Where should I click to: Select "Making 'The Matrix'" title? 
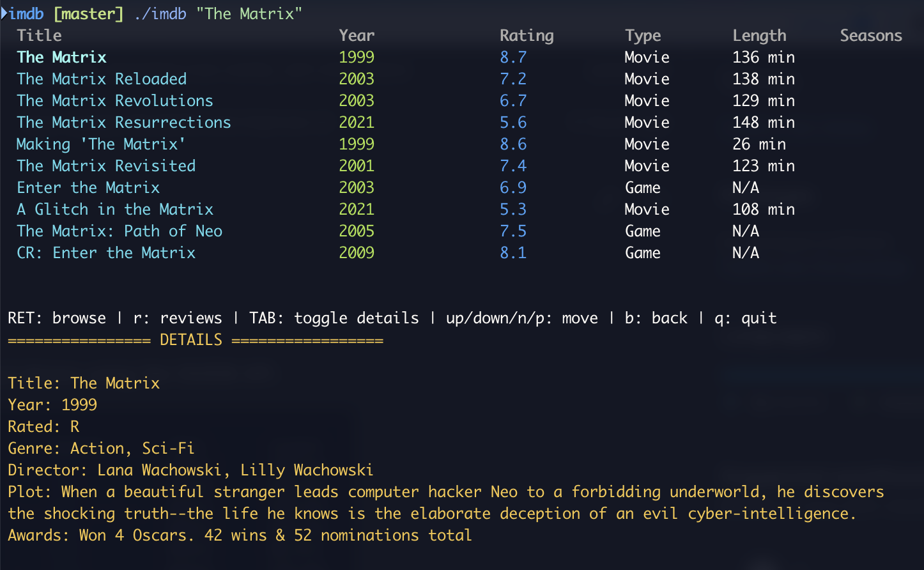click(101, 144)
